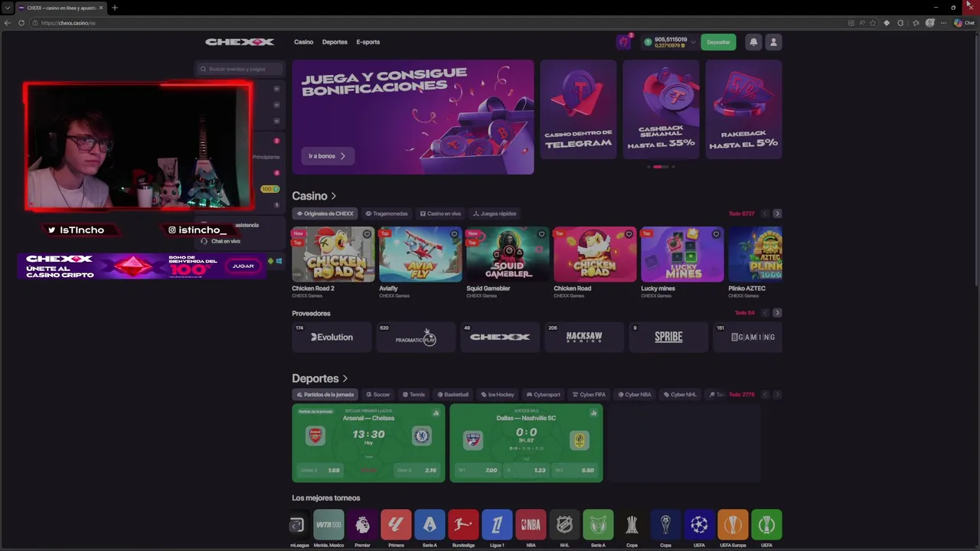Select the Tennis sports tab
The width and height of the screenshot is (980, 551).
413,395
